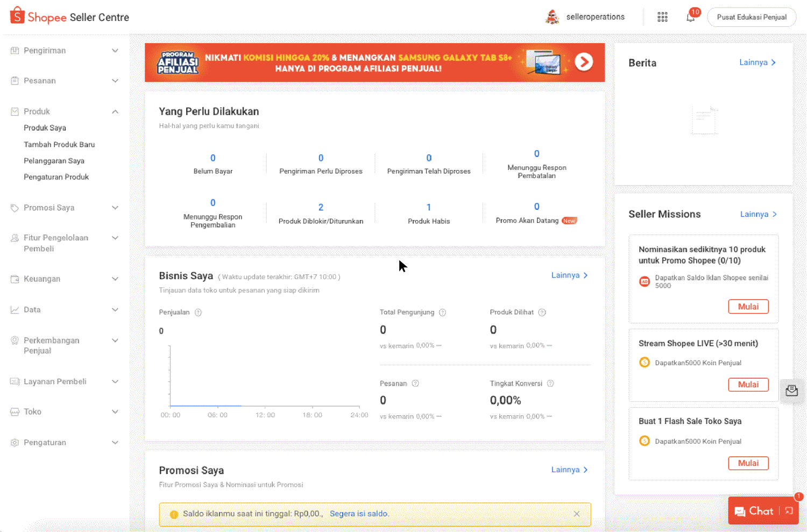Dismiss the saldo iklan warning banner

pyautogui.click(x=577, y=514)
